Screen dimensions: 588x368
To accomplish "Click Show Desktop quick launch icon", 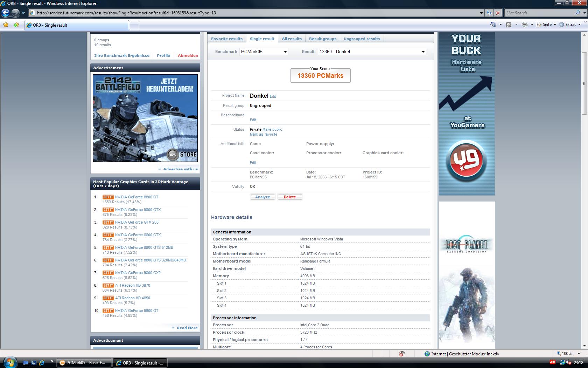I will [26, 363].
